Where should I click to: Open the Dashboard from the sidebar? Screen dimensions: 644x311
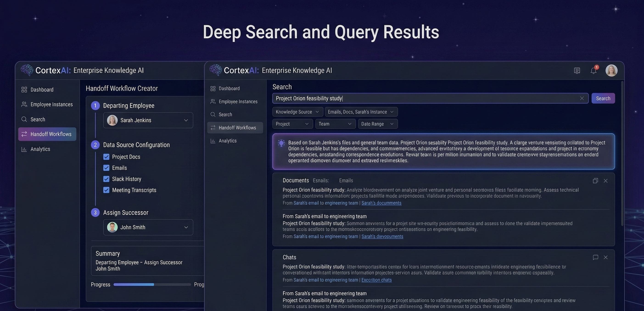point(42,89)
